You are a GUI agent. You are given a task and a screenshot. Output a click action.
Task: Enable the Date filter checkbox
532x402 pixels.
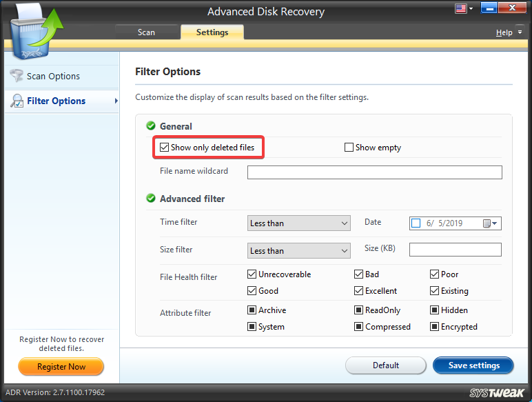(x=416, y=223)
